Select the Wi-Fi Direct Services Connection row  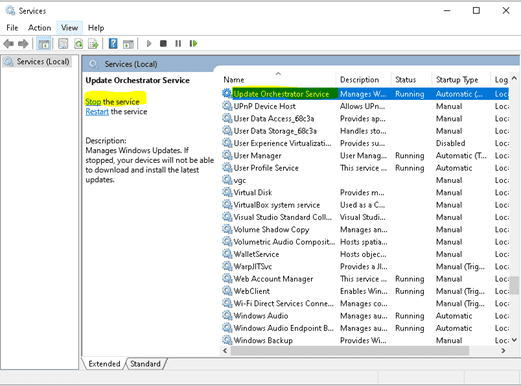[x=365, y=303]
